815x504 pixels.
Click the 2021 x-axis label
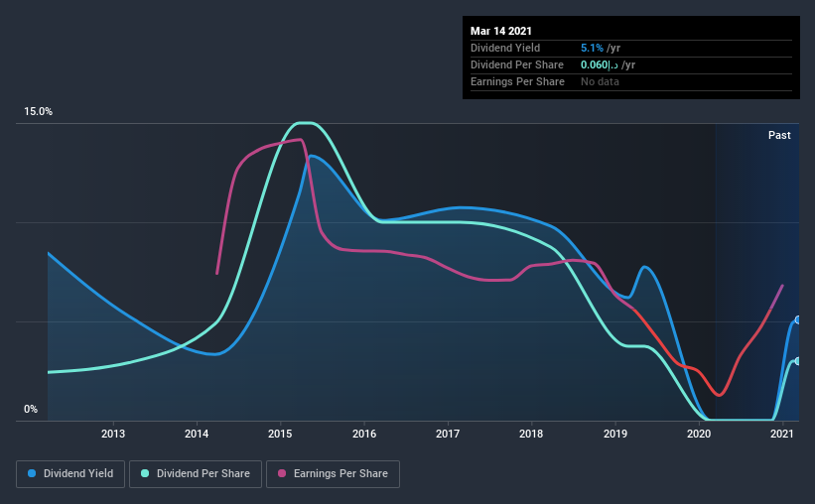782,434
